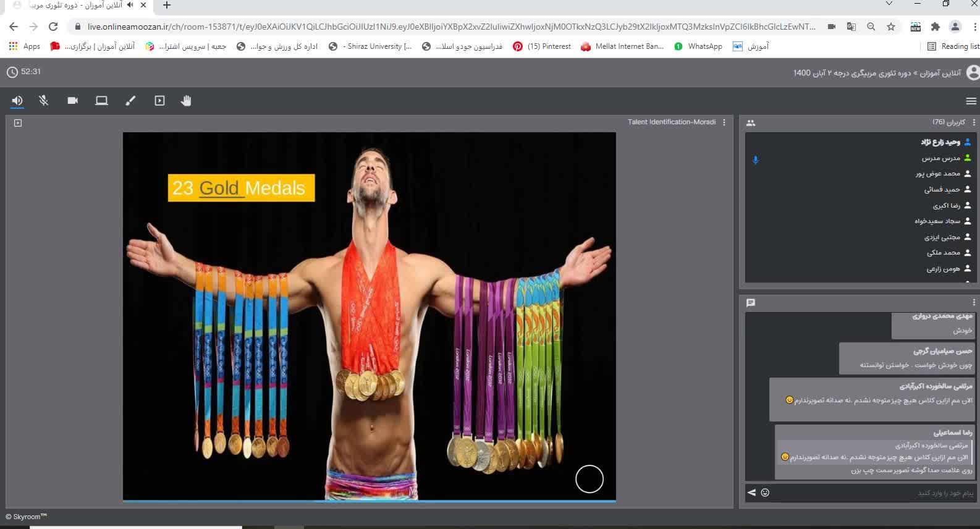
Task: Send the chat message with the arrow icon
Action: (x=751, y=493)
